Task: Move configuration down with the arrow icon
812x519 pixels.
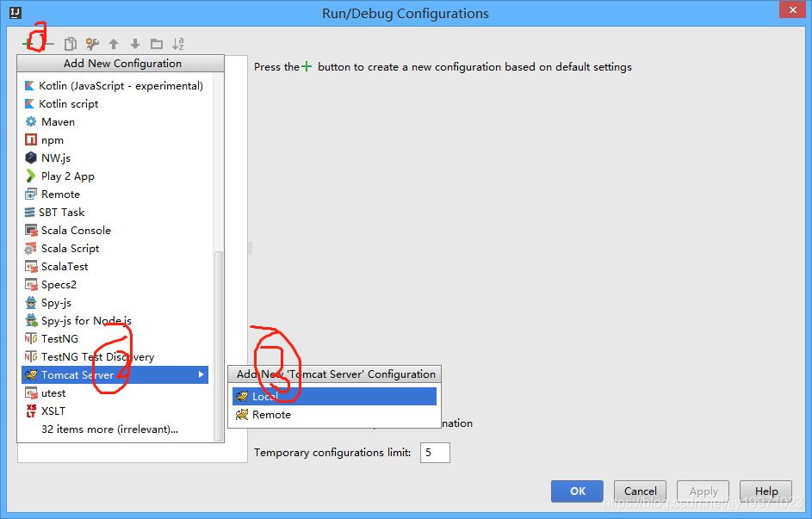Action: point(135,44)
